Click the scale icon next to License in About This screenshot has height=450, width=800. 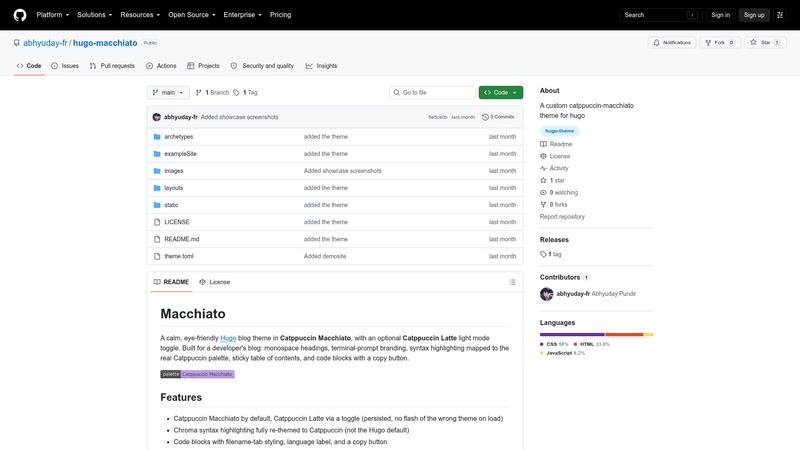[543, 156]
